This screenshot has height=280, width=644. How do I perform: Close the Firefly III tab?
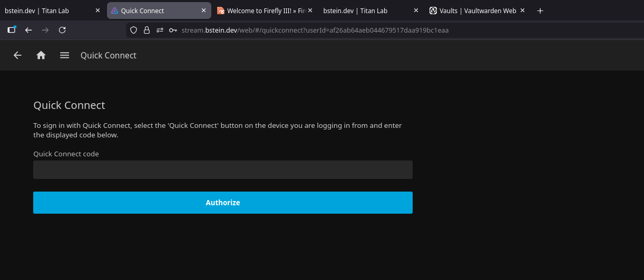(310, 11)
